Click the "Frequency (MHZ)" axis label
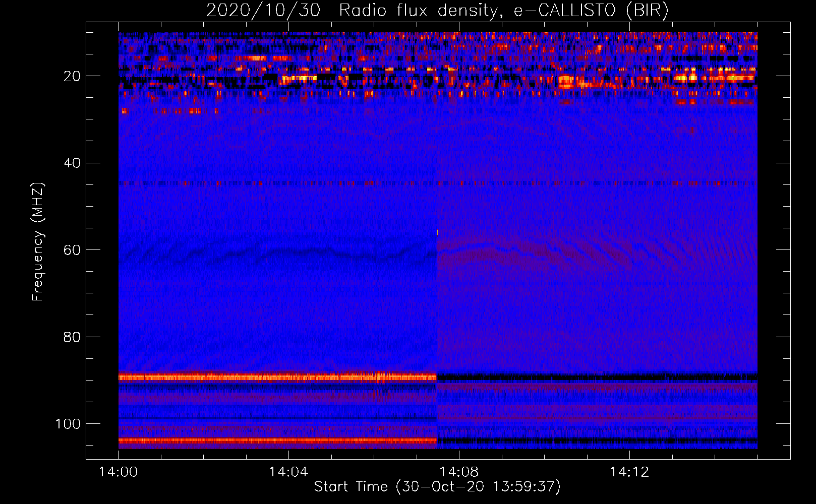The width and height of the screenshot is (816, 504). [x=38, y=242]
